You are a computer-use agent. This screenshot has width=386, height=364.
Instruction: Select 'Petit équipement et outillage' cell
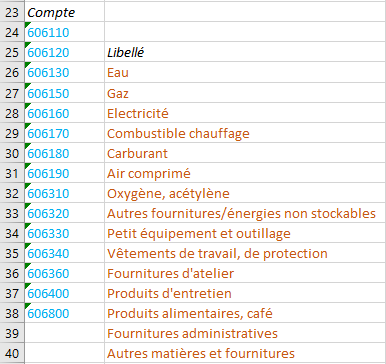(245, 233)
